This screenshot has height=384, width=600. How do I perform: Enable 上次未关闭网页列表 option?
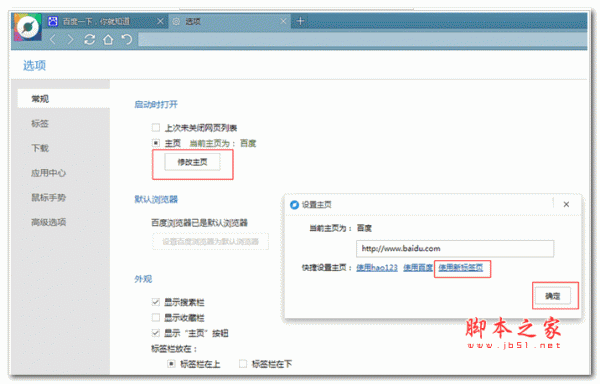(156, 127)
